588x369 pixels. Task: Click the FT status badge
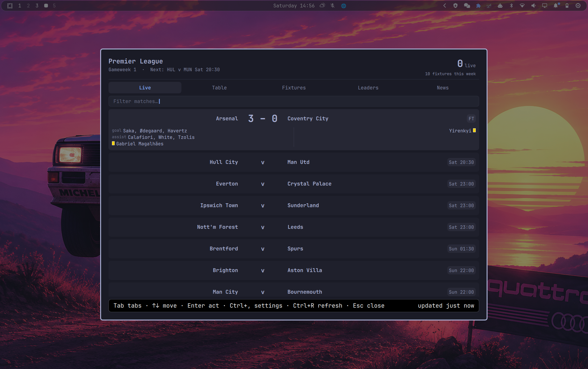click(x=471, y=119)
